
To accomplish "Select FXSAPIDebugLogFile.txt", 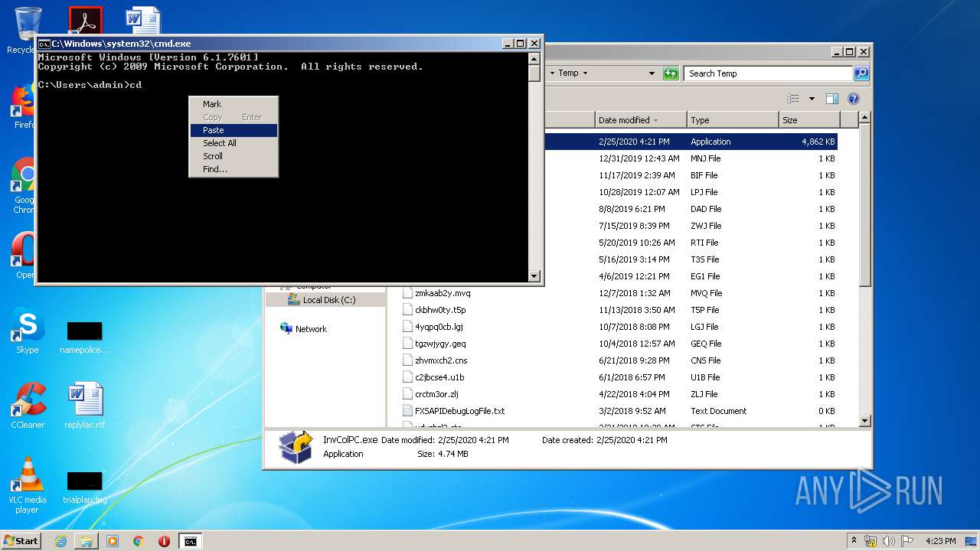I will [459, 411].
